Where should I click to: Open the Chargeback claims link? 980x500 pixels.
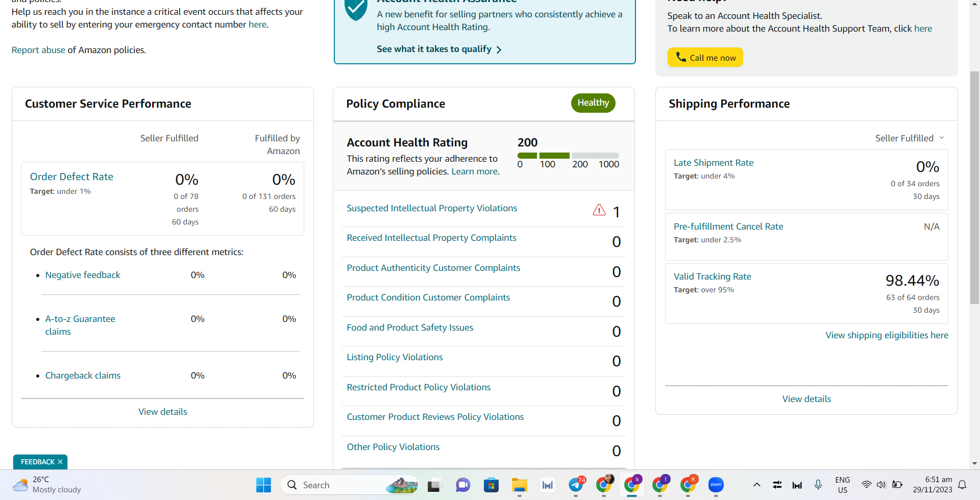click(83, 376)
